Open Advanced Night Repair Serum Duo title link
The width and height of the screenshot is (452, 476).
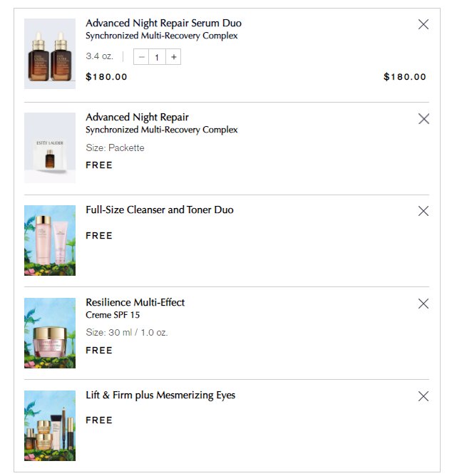coord(163,23)
